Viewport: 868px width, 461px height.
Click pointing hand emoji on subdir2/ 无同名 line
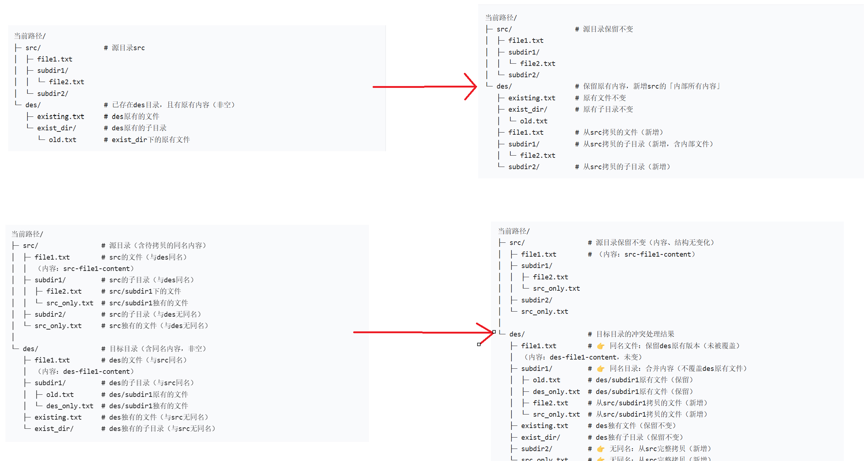pyautogui.click(x=601, y=449)
